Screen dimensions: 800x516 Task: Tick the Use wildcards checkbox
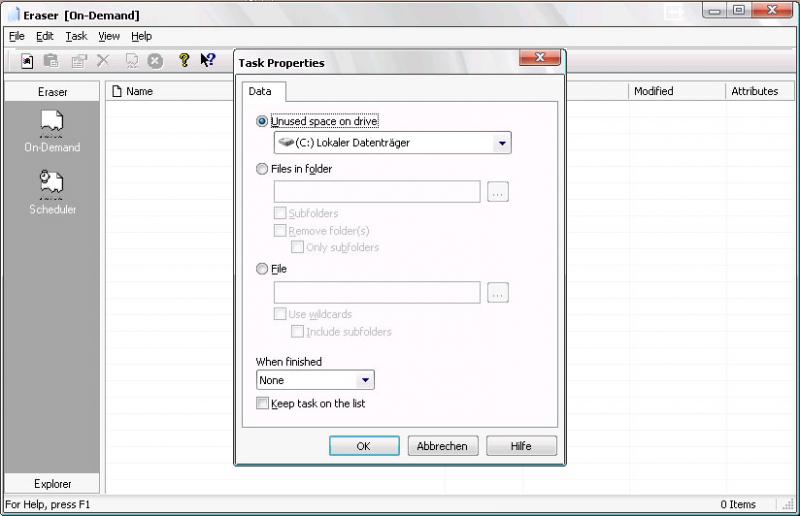pyautogui.click(x=280, y=313)
